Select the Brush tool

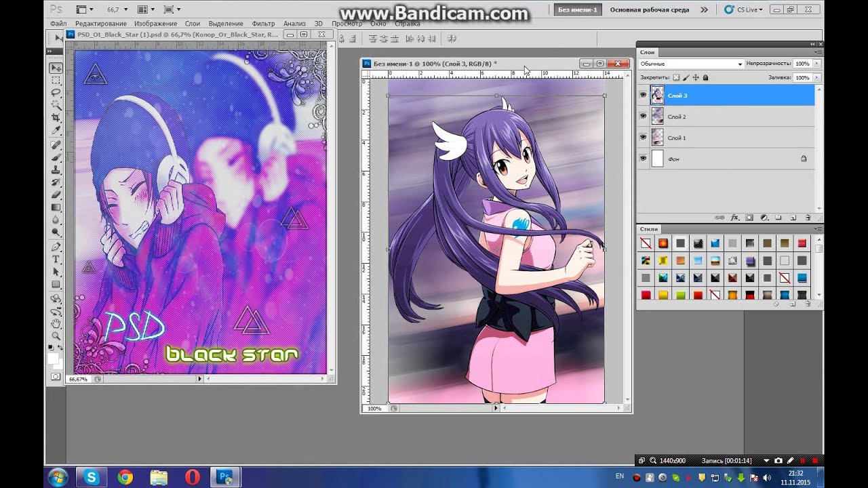point(56,157)
